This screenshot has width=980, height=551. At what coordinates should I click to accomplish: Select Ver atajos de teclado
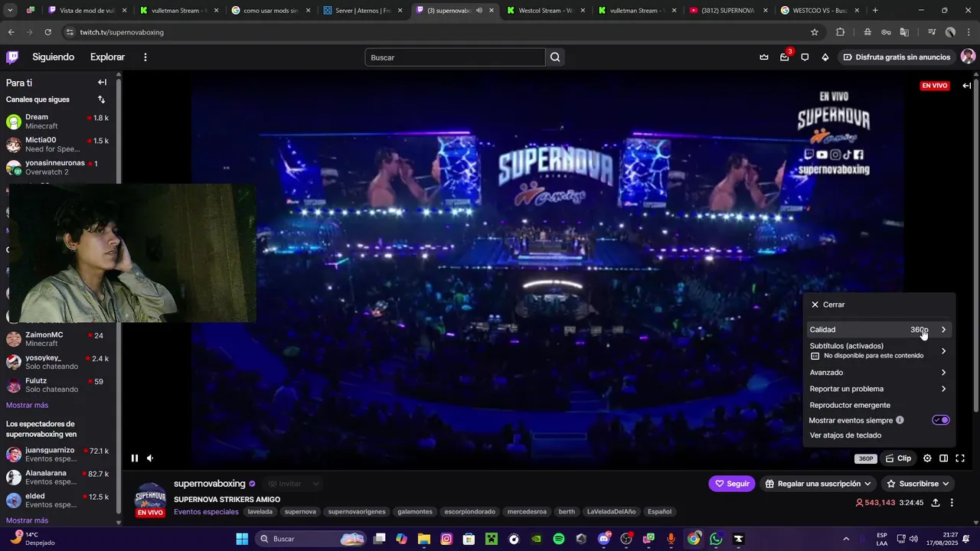[879, 435]
